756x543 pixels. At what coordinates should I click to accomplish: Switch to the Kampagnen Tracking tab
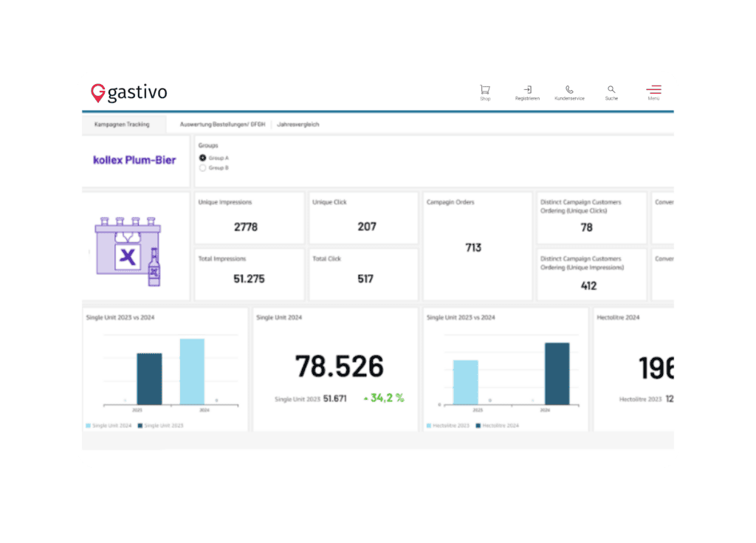[x=122, y=124]
